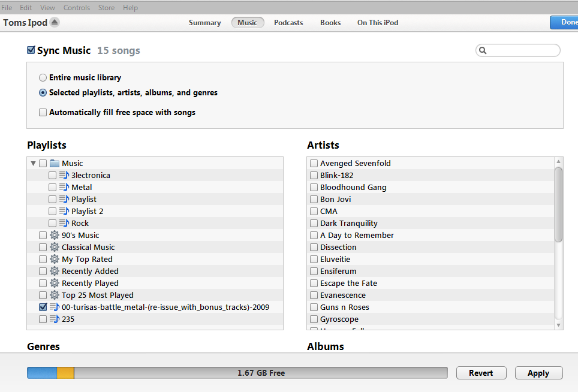Click the Revert button

tap(481, 373)
